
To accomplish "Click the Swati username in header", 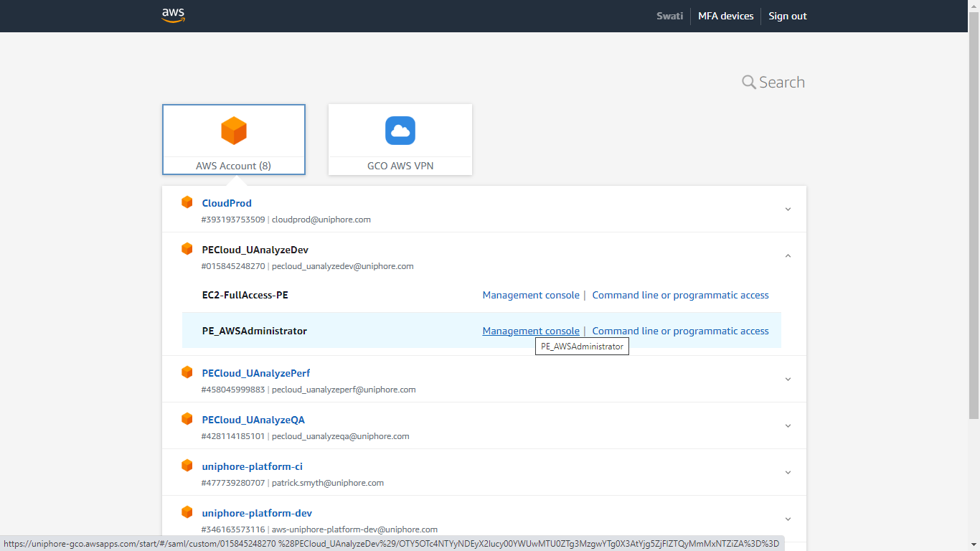I will point(670,16).
